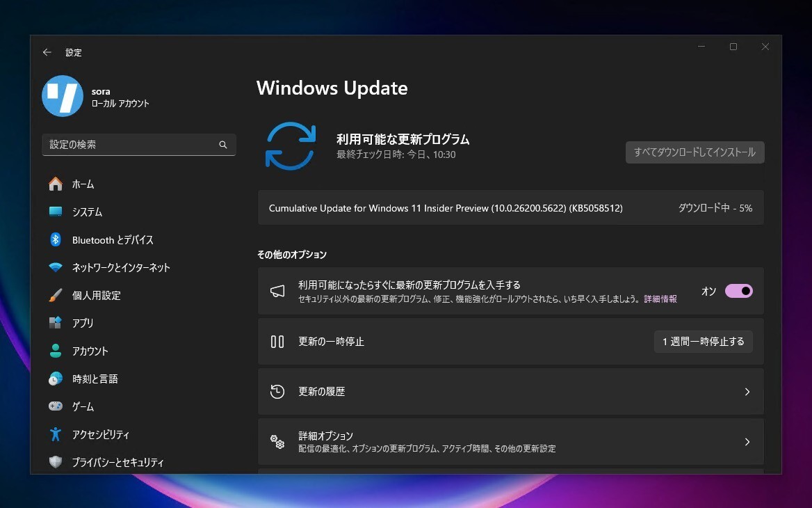Image resolution: width=812 pixels, height=508 pixels.
Task: Click the Wi-Fi icon for ネットワークとインターネット
Action: click(x=56, y=267)
